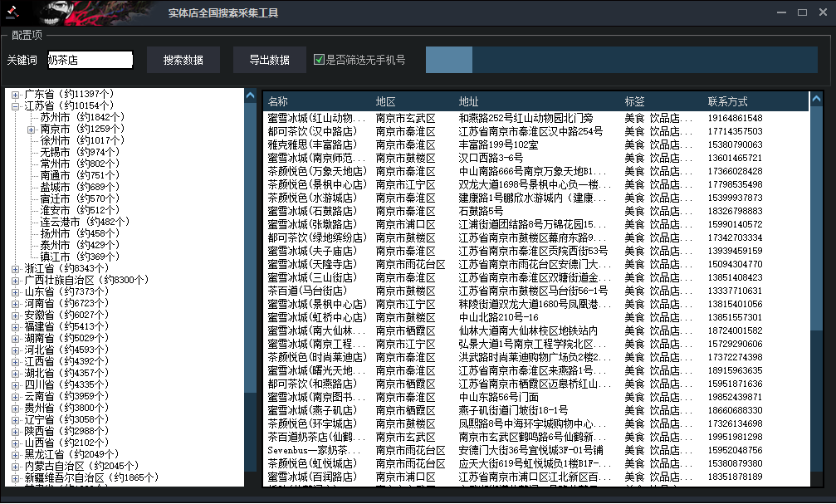Expand the 浙江省 tree node
The width and height of the screenshot is (836, 504).
(x=15, y=269)
